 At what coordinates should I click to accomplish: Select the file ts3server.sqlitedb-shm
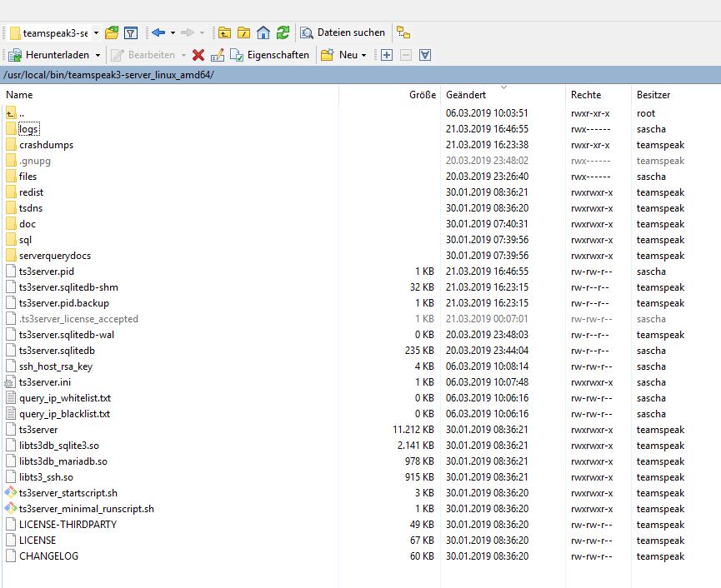coord(68,287)
